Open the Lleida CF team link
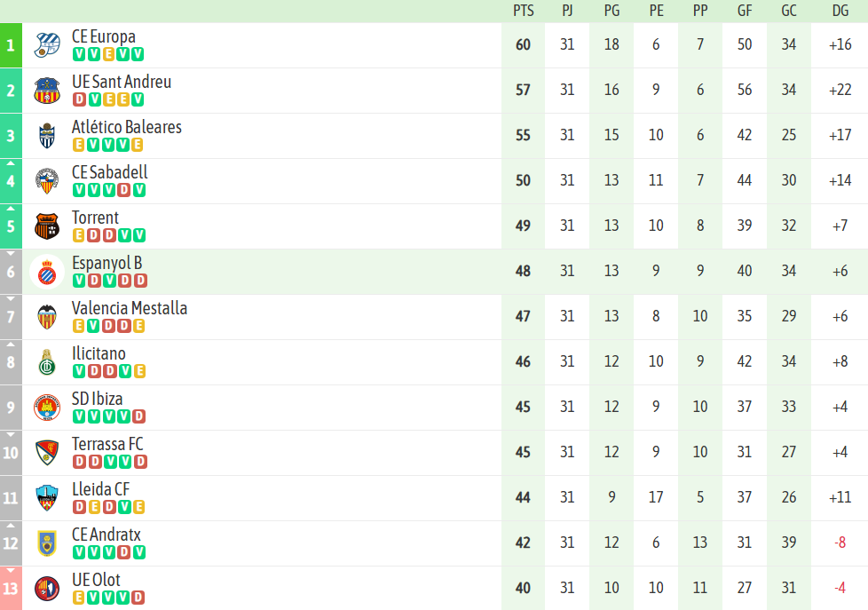868x610 pixels. 101,489
